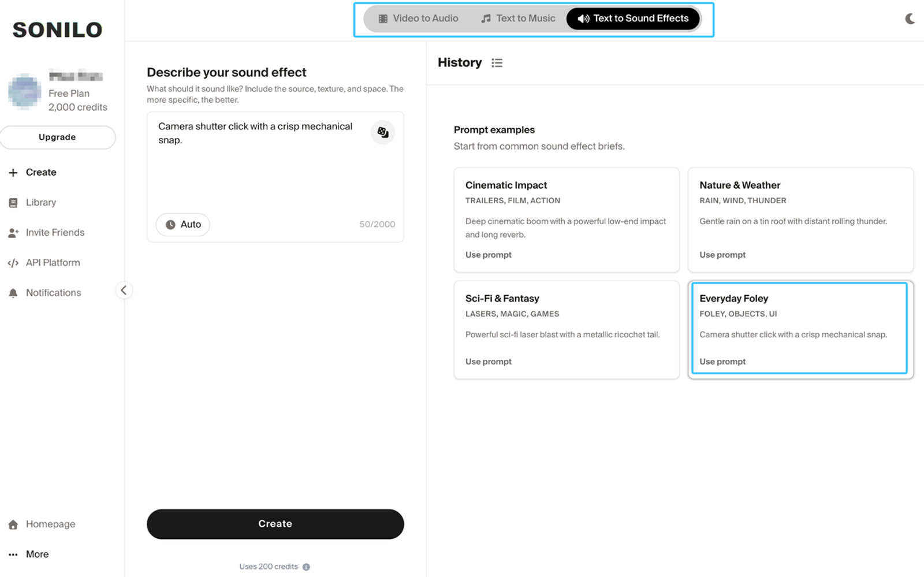Collapse the sidebar with the chevron
The image size is (924, 577).
(x=124, y=290)
